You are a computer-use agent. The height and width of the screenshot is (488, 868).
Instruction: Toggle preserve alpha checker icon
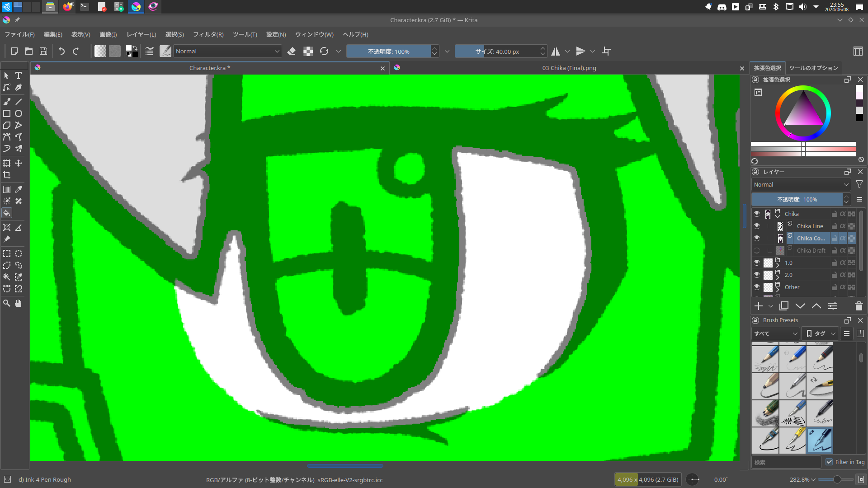point(308,51)
